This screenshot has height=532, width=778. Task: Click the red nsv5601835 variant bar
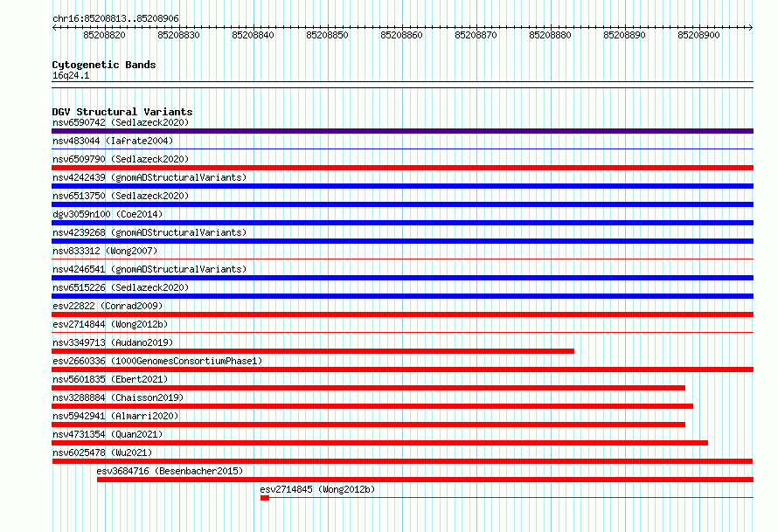pos(368,388)
